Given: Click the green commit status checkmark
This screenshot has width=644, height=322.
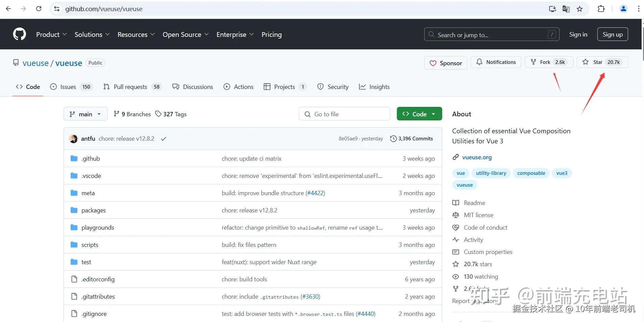Looking at the screenshot, I should click(x=164, y=139).
